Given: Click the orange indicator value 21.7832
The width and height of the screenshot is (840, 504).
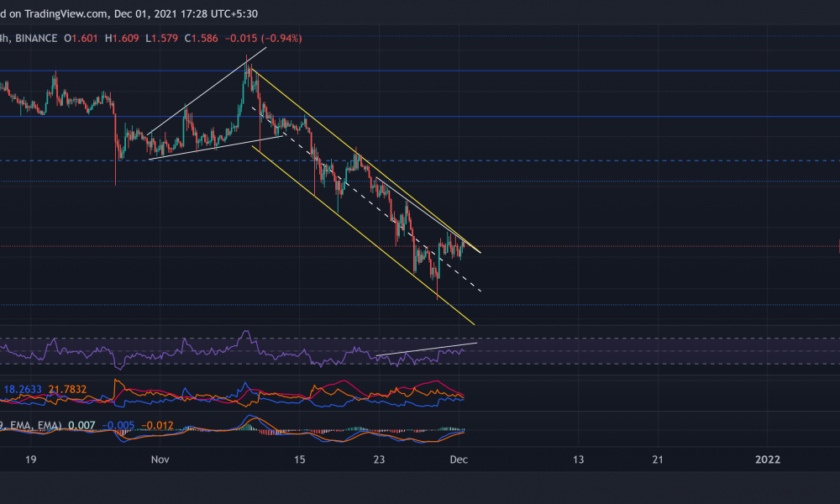Looking at the screenshot, I should (67, 390).
